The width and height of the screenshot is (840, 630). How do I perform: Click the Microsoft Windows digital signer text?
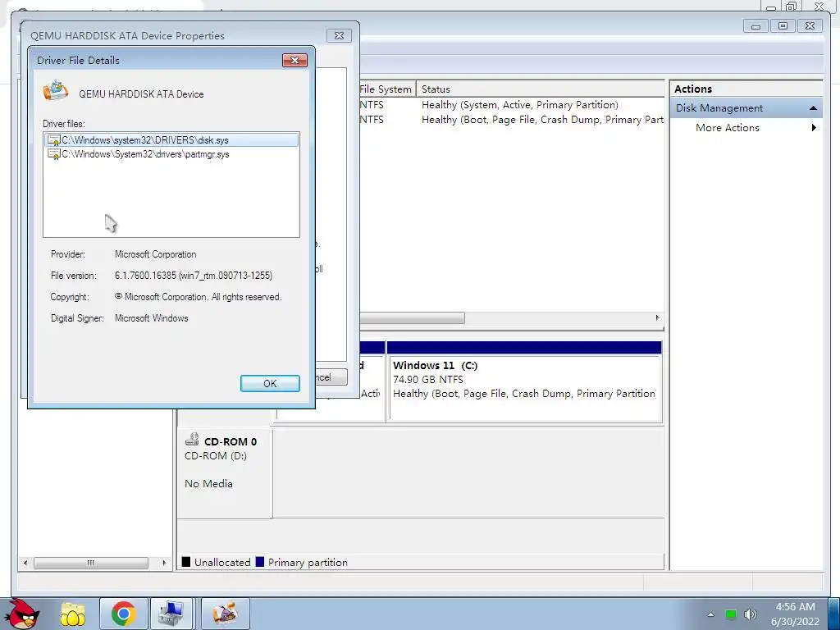152,318
